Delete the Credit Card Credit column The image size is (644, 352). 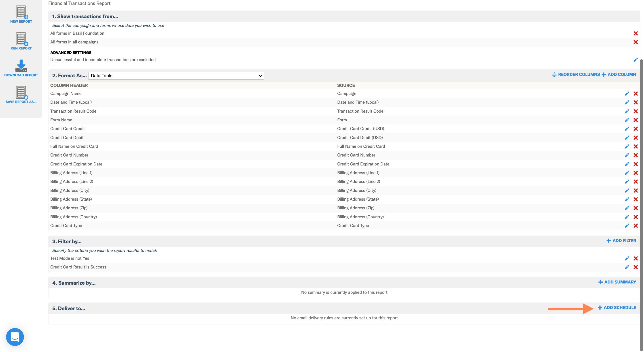pyautogui.click(x=636, y=129)
